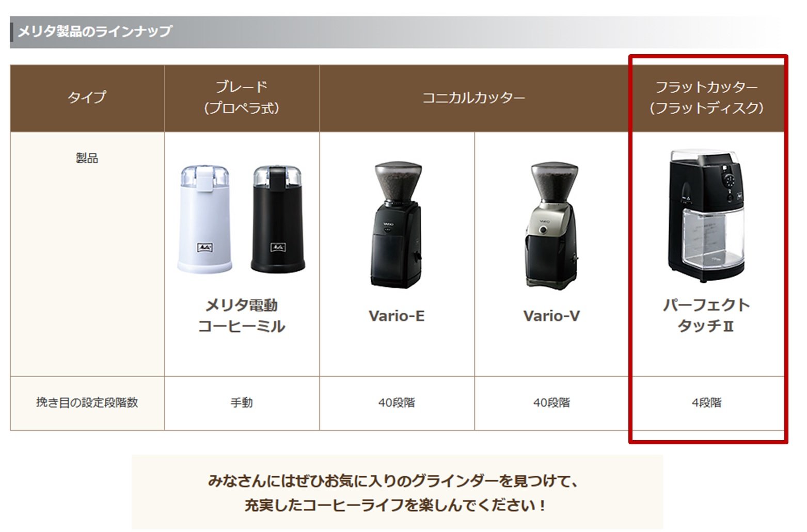Click the 40段階 cell under Vario-E
Screen dimensions: 807x532
pyautogui.click(x=397, y=402)
